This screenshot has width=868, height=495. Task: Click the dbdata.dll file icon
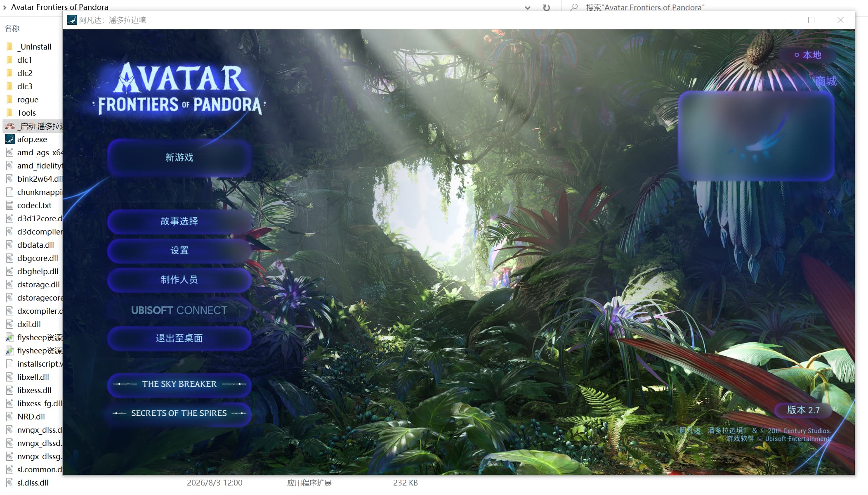click(10, 245)
